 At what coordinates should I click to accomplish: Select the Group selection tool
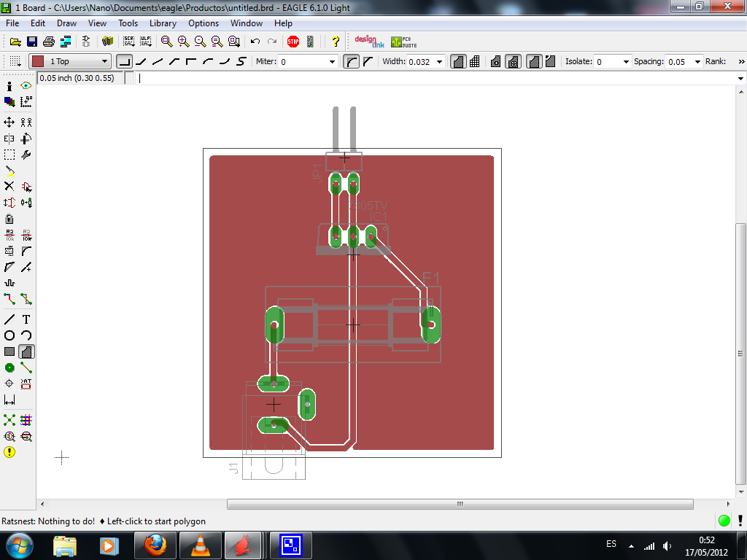(9, 155)
